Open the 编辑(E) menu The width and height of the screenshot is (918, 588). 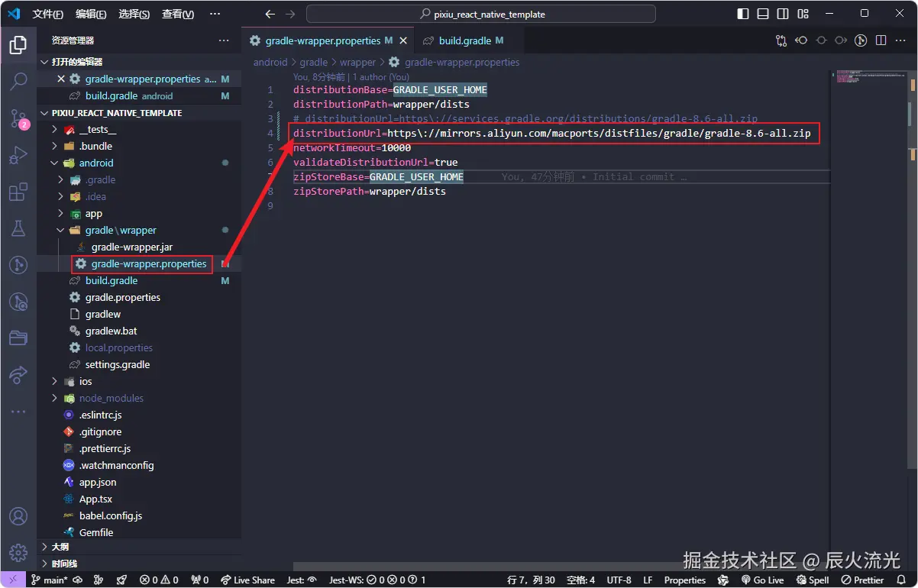click(91, 14)
